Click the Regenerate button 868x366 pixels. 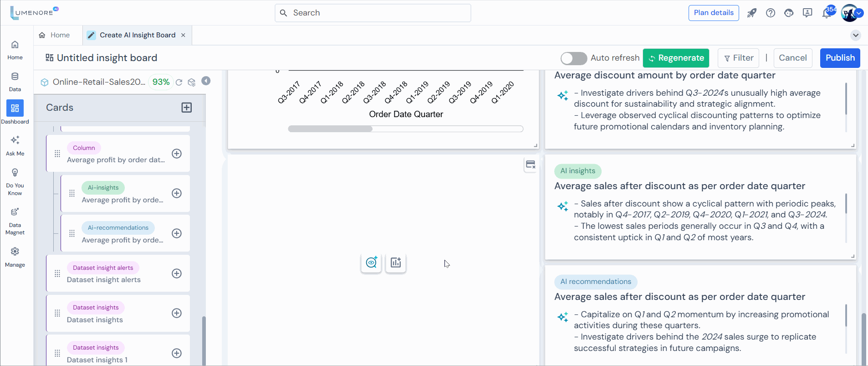(x=676, y=58)
